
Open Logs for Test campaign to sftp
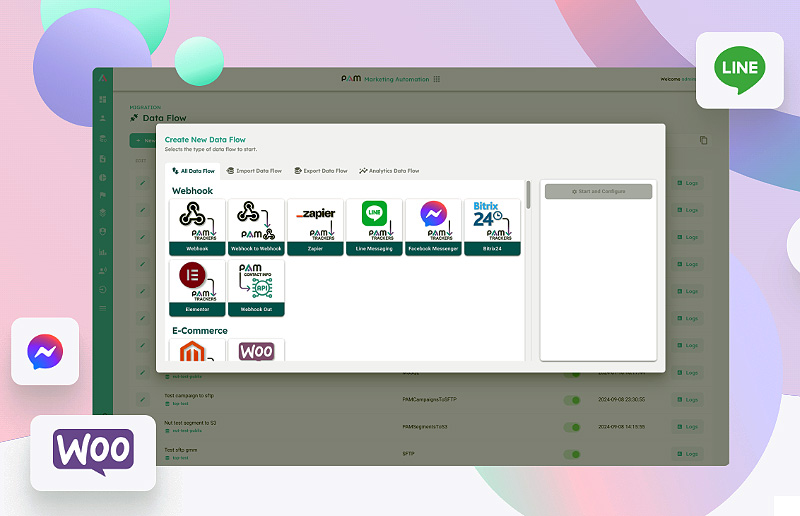687,400
